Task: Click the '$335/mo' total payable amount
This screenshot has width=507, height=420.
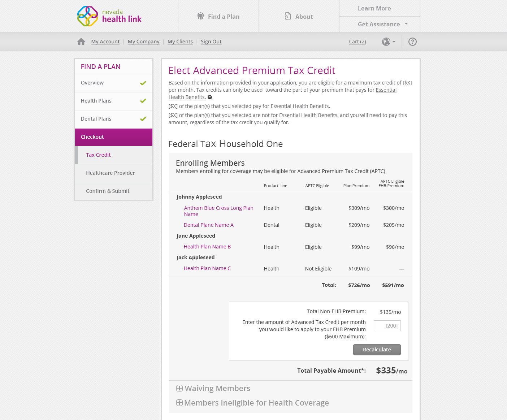Action: click(x=392, y=371)
